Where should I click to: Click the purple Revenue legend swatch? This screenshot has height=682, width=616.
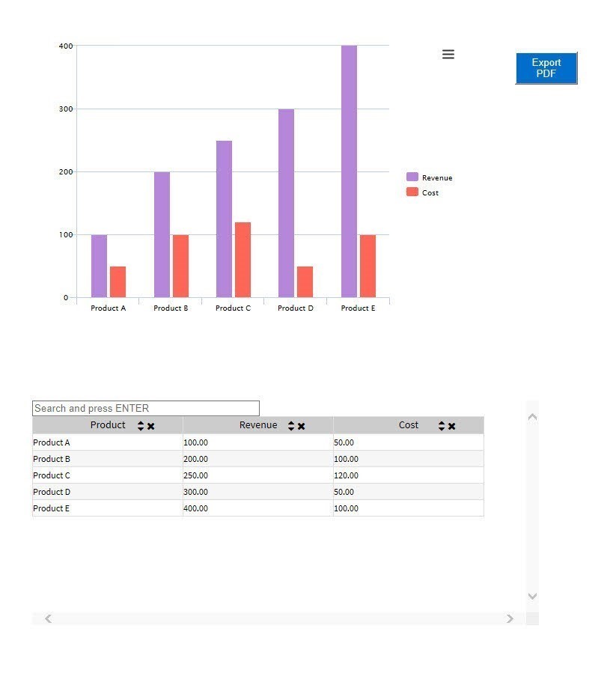click(x=412, y=177)
